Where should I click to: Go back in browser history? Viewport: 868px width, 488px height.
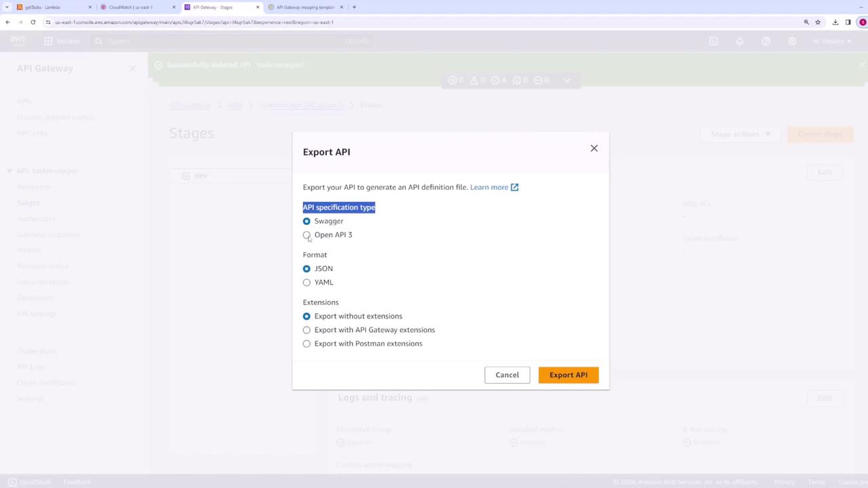(x=7, y=22)
